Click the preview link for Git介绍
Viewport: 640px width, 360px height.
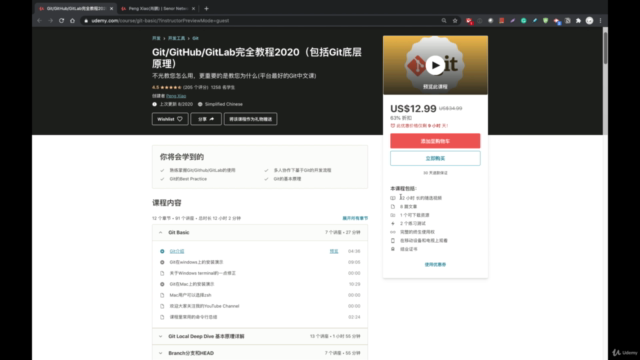click(334, 251)
